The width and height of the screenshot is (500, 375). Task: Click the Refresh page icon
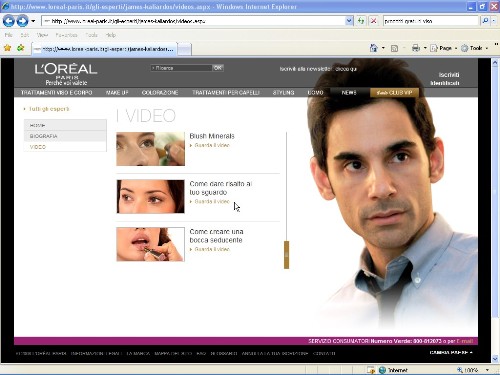coord(361,21)
